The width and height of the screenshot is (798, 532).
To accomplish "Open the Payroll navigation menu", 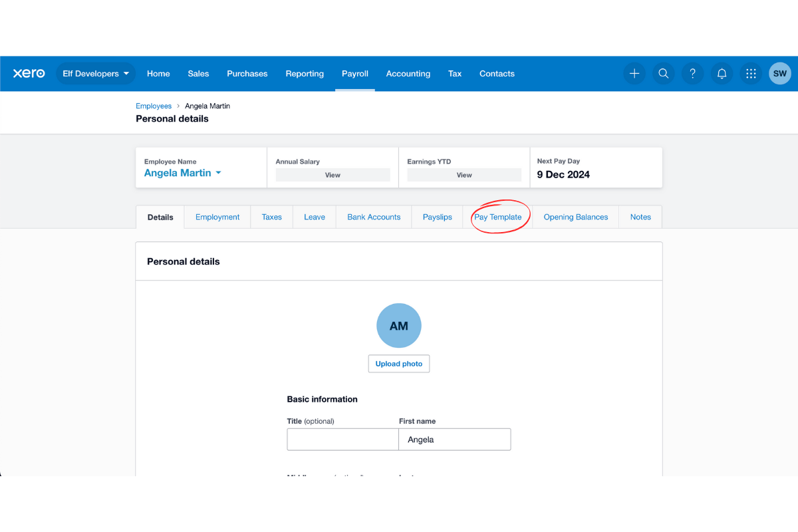I will coord(354,73).
